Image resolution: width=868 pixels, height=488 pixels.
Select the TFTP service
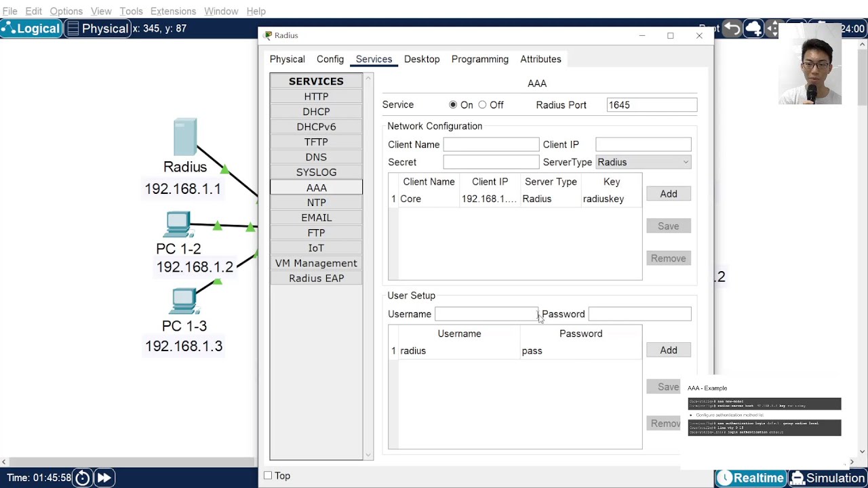point(316,142)
